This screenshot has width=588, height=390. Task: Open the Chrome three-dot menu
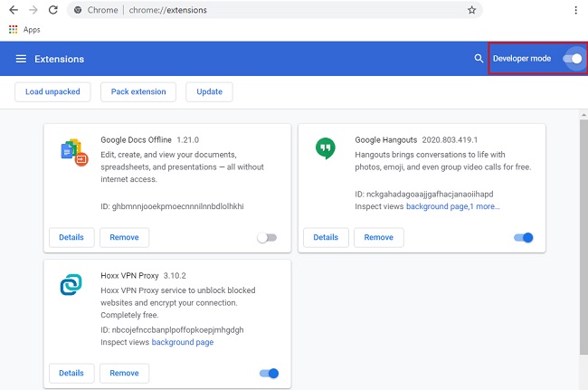[575, 10]
